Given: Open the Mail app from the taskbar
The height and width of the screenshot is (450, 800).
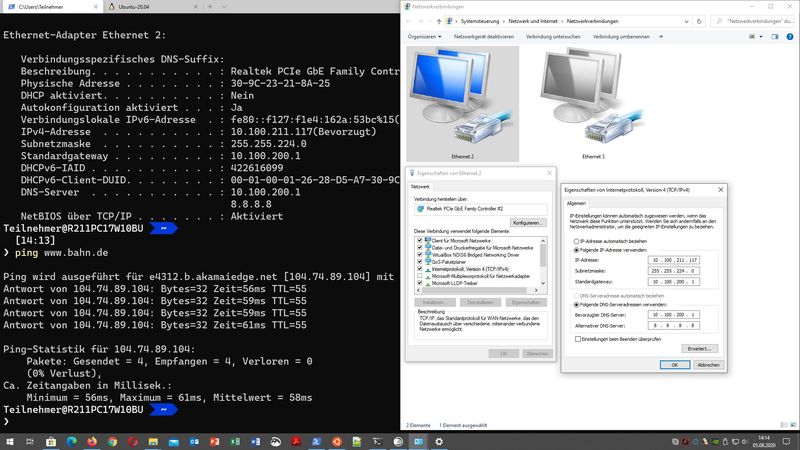Looking at the screenshot, I should tap(173, 442).
